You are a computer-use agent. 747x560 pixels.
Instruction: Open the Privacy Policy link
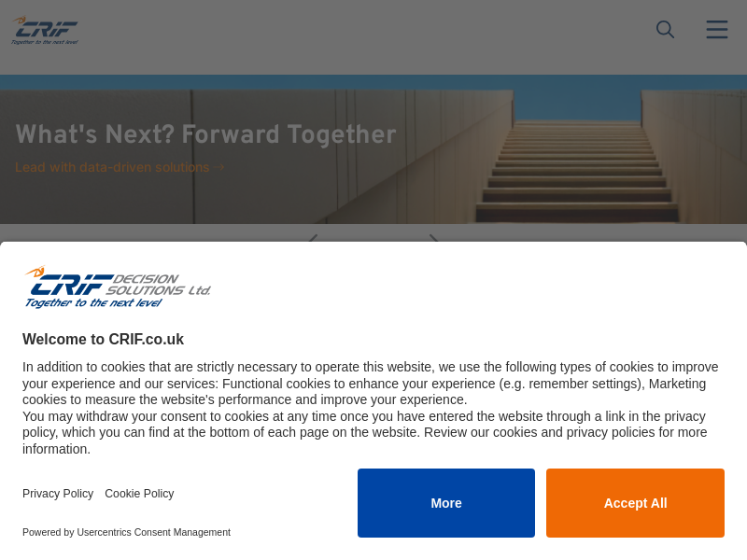[58, 494]
